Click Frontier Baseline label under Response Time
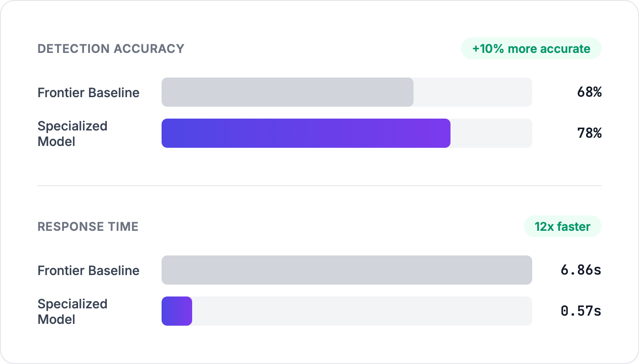This screenshot has height=364, width=639. pos(89,270)
